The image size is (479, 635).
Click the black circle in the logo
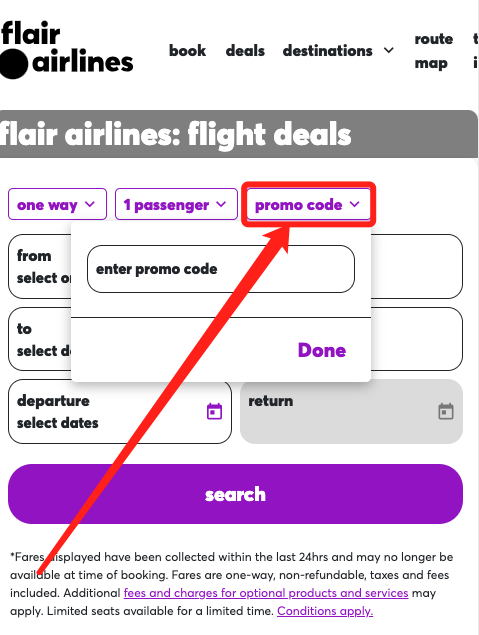pyautogui.click(x=14, y=64)
